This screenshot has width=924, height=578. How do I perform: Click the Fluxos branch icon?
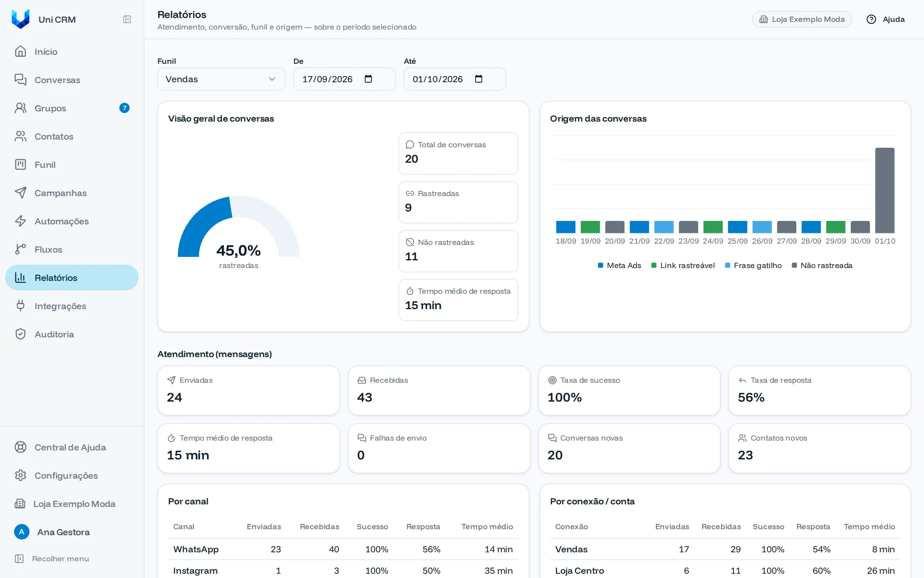21,249
